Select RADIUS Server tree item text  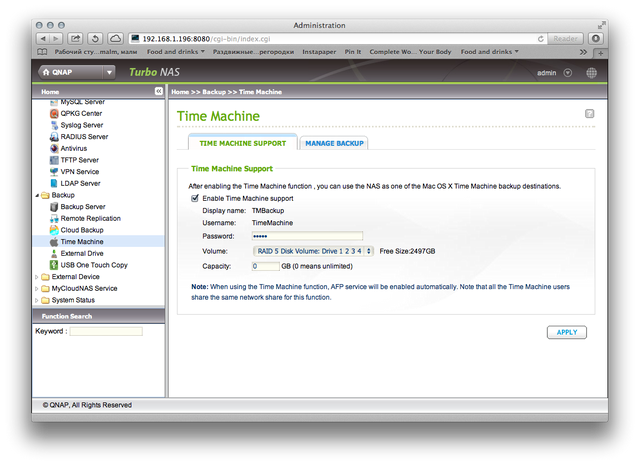coord(84,137)
